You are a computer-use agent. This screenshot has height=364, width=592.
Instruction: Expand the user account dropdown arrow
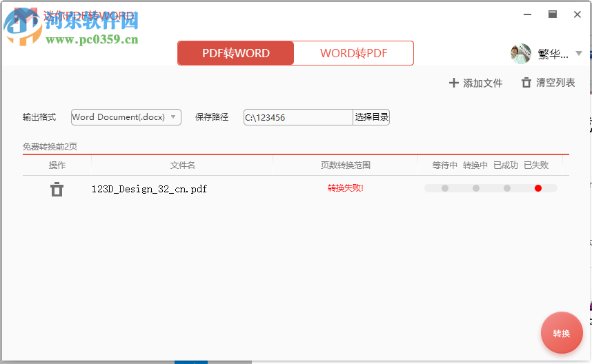pyautogui.click(x=579, y=53)
